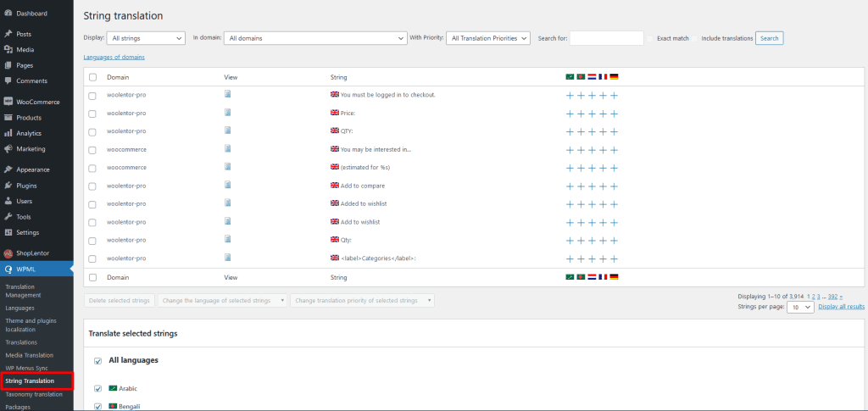Uncheck the Bengali language checkbox
Screen dimensions: 868x411
tap(98, 407)
